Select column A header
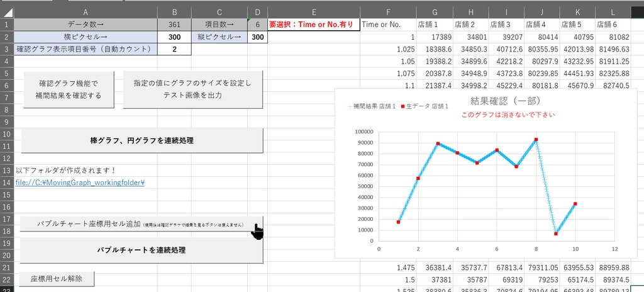 pyautogui.click(x=86, y=13)
